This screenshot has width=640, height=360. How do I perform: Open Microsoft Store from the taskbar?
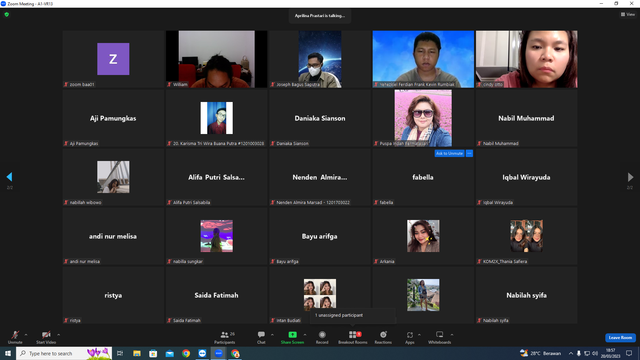click(x=153, y=353)
